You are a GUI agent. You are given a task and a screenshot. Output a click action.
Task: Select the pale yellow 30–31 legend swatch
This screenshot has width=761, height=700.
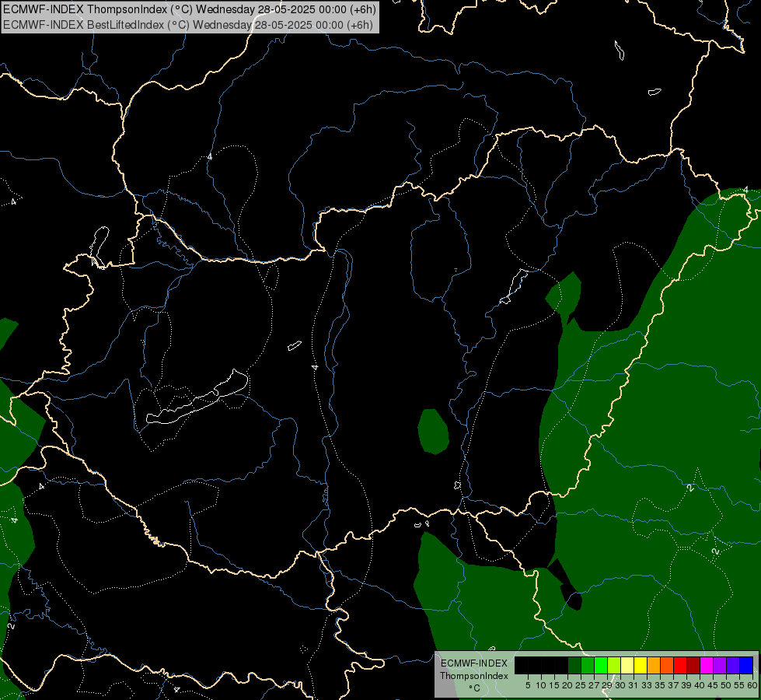pos(627,665)
